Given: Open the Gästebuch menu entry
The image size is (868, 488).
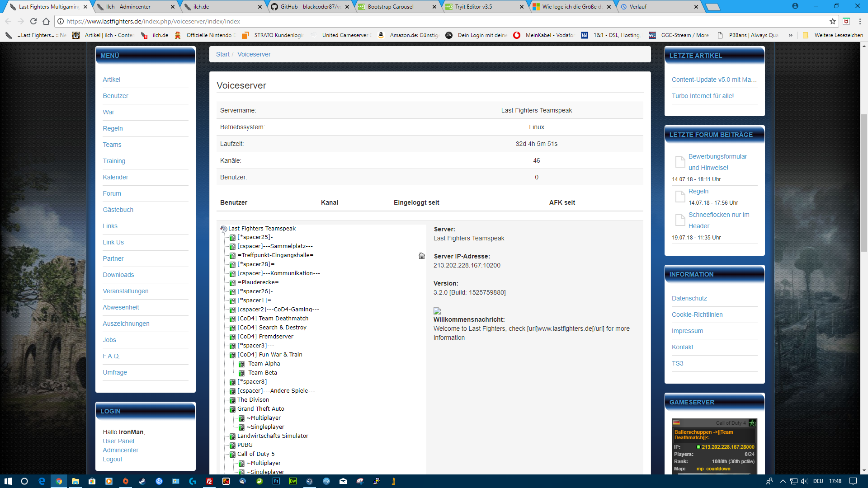Looking at the screenshot, I should (118, 210).
